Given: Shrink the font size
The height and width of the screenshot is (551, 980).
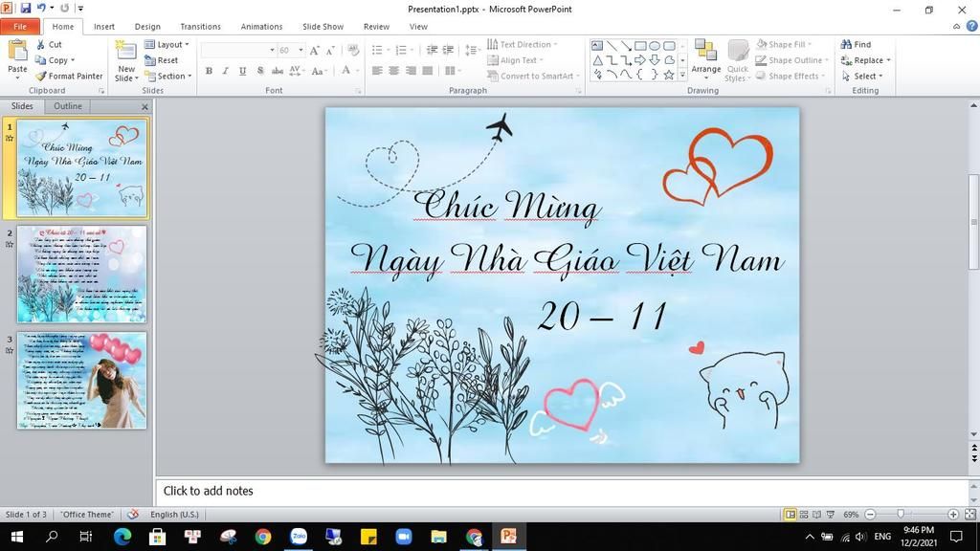Looking at the screenshot, I should (330, 50).
